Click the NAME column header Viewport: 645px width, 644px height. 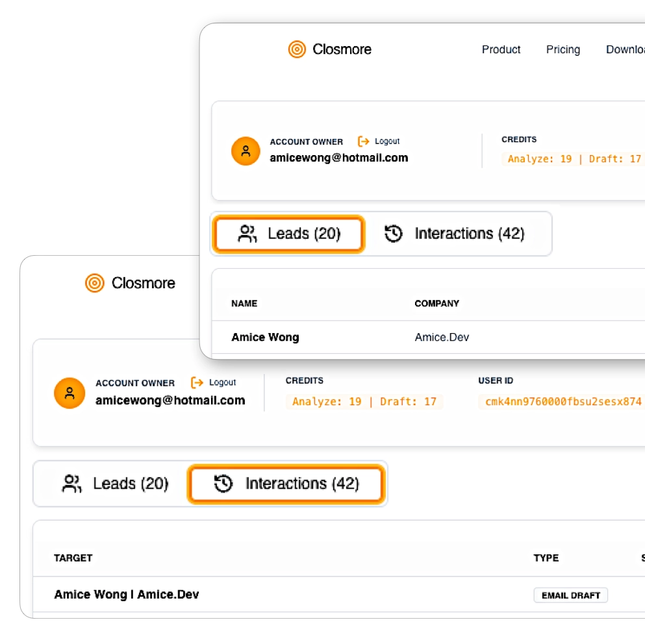244,303
